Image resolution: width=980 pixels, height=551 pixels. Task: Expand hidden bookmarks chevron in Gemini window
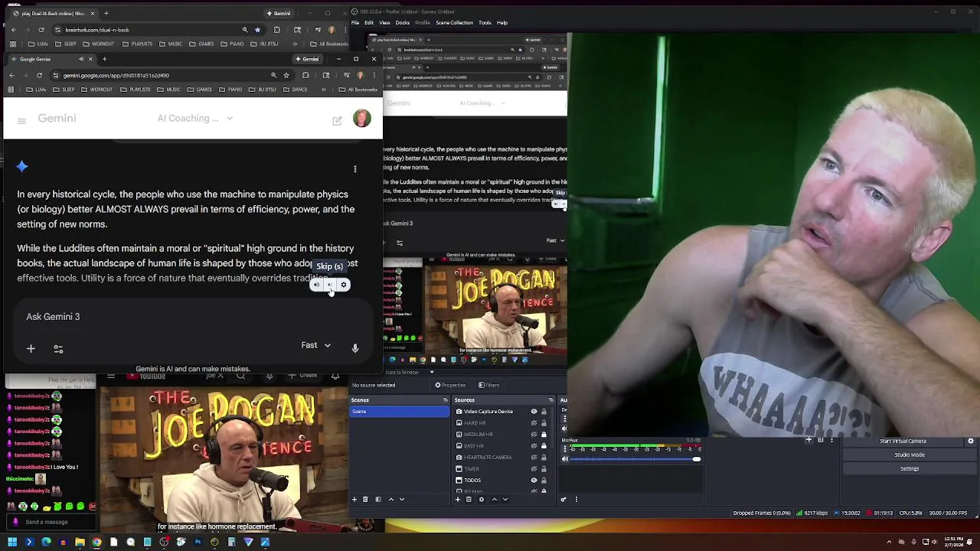tap(324, 90)
